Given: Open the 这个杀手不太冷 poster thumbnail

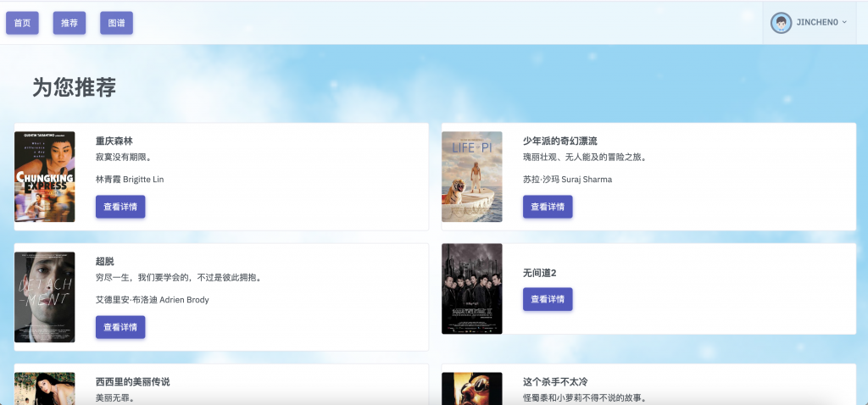Looking at the screenshot, I should pyautogui.click(x=471, y=388).
